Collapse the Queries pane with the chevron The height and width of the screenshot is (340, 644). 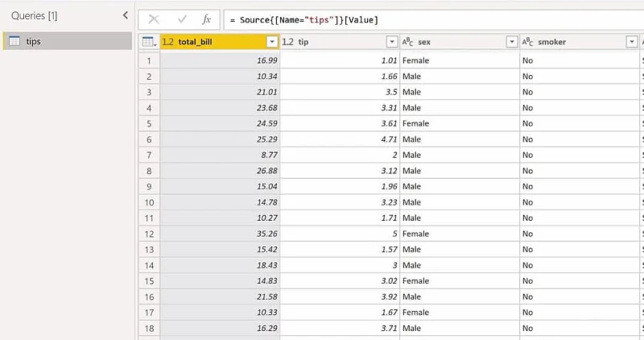[x=126, y=15]
